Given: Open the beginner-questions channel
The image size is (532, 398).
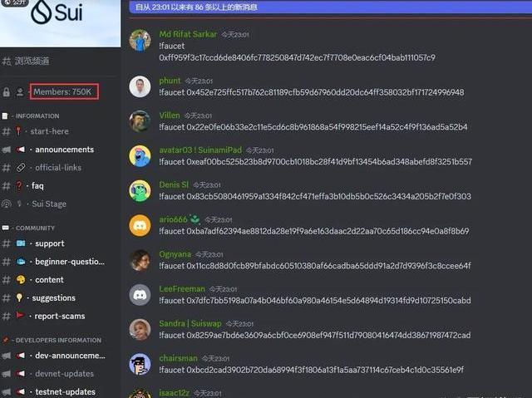Looking at the screenshot, I should pos(70,262).
